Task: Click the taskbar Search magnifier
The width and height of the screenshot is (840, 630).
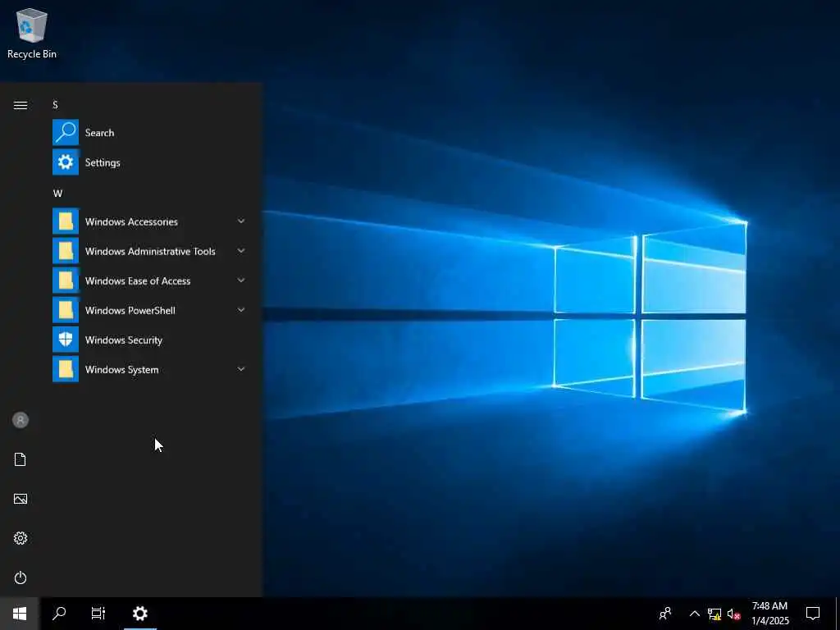Action: pos(59,614)
